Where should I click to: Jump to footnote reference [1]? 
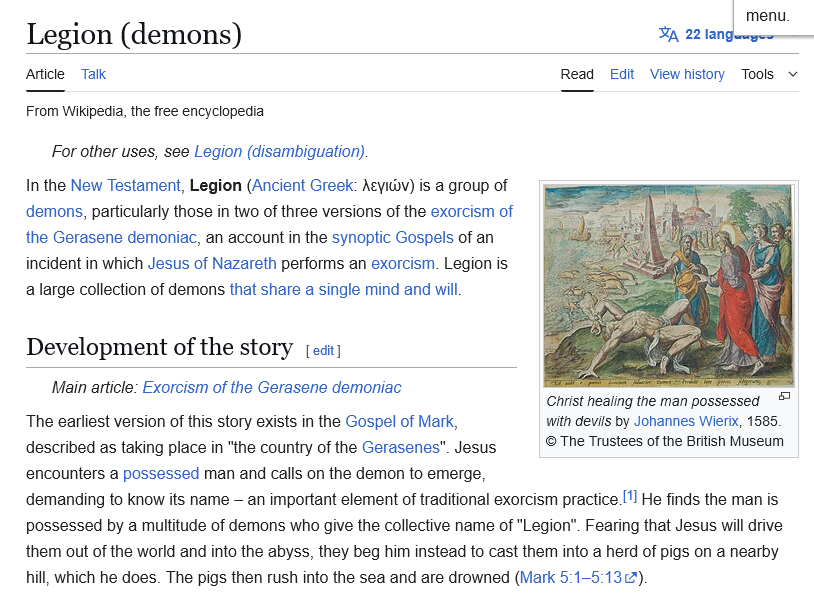click(630, 496)
